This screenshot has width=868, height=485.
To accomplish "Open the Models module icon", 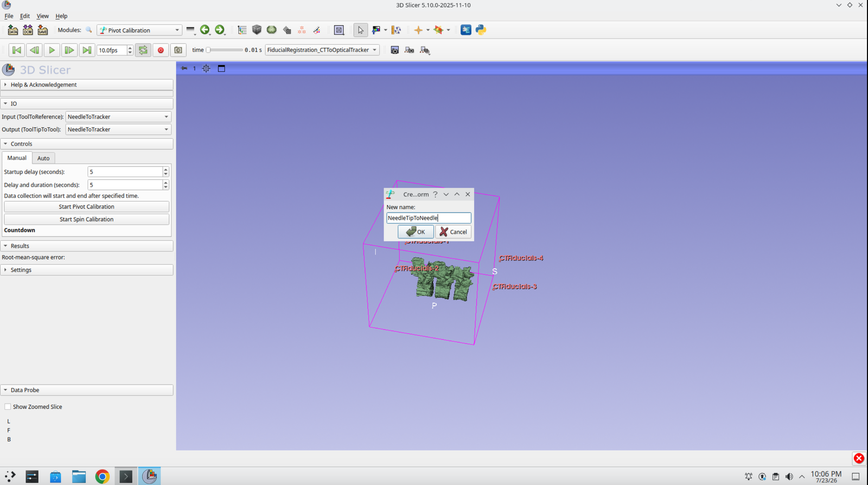I will (x=272, y=30).
